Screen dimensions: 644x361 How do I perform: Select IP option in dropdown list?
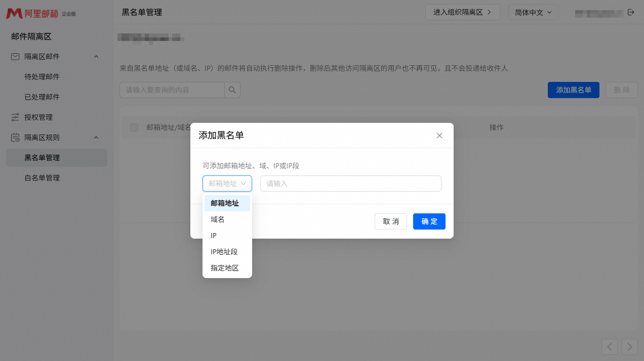(227, 236)
